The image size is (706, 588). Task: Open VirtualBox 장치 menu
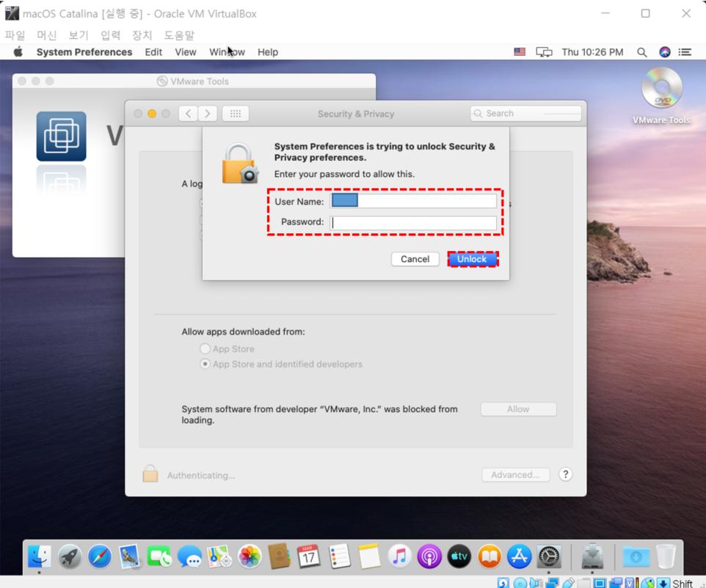(142, 35)
